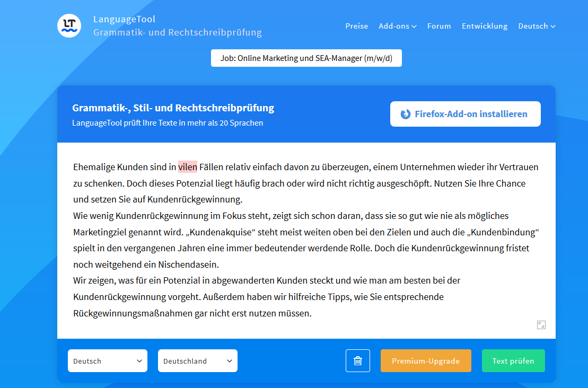
Task: Click the fullscreen expand editor icon
Action: (541, 324)
